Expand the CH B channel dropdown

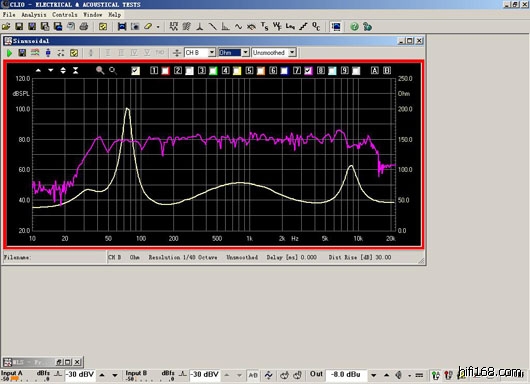(212, 53)
